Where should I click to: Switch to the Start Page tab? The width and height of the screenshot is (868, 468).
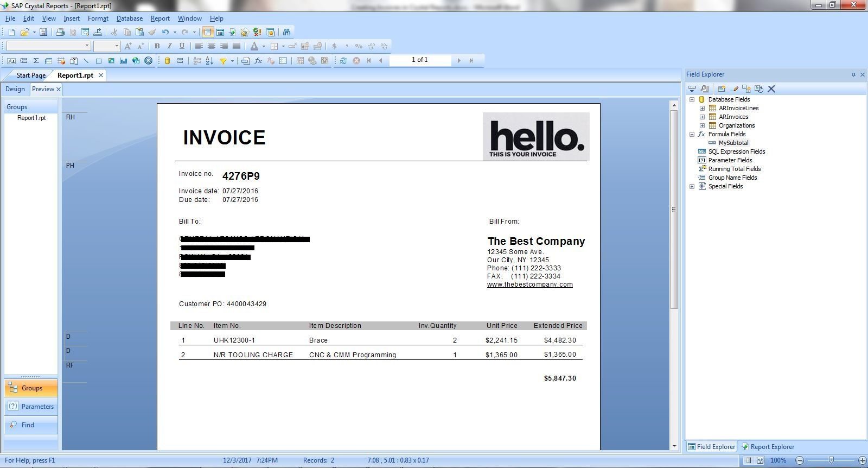tap(31, 75)
